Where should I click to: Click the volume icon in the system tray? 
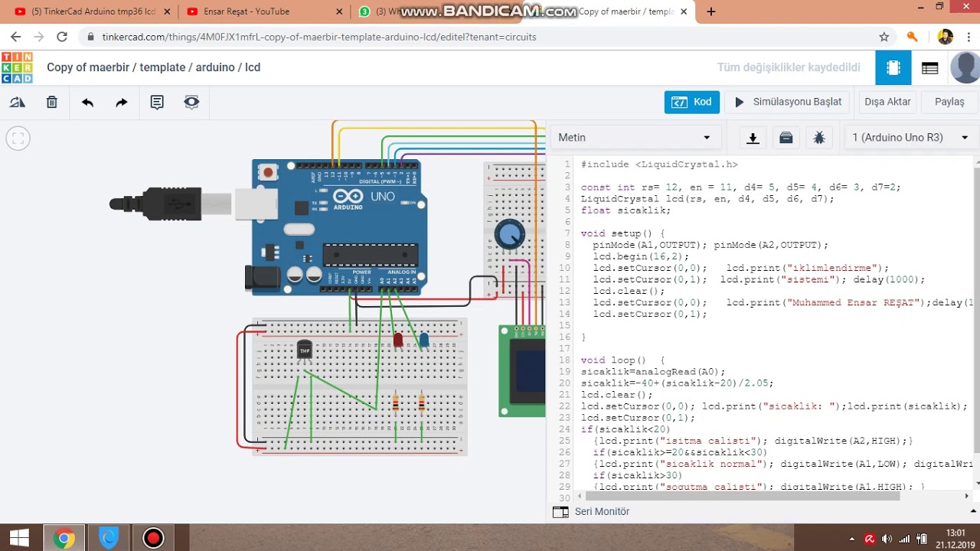887,539
